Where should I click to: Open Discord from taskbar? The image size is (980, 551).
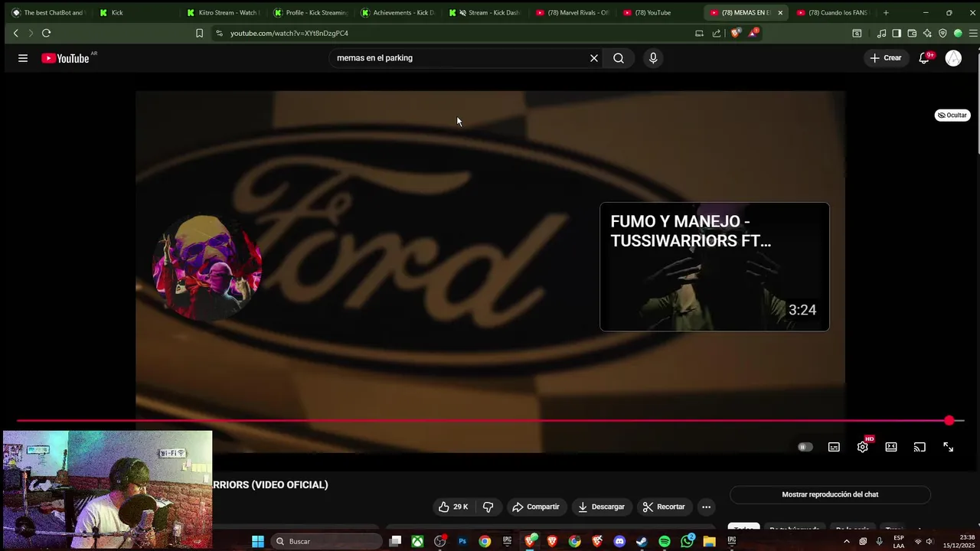tap(619, 541)
